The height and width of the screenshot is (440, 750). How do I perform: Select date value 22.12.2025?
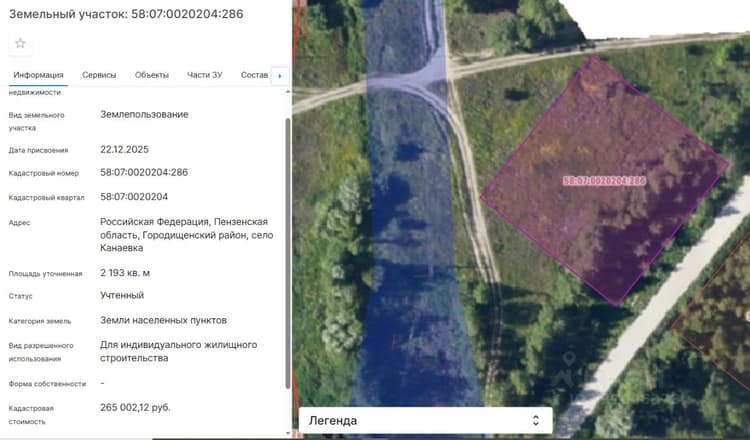point(124,149)
